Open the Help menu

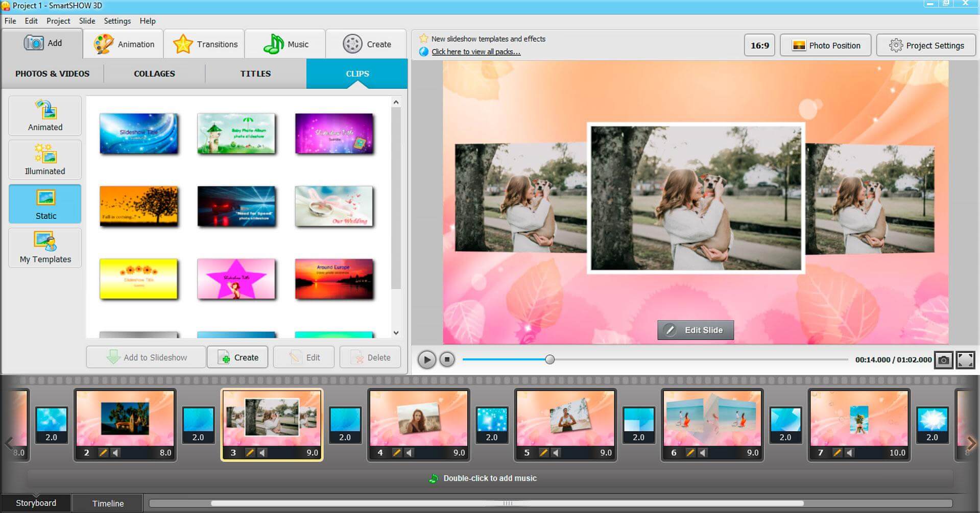148,21
